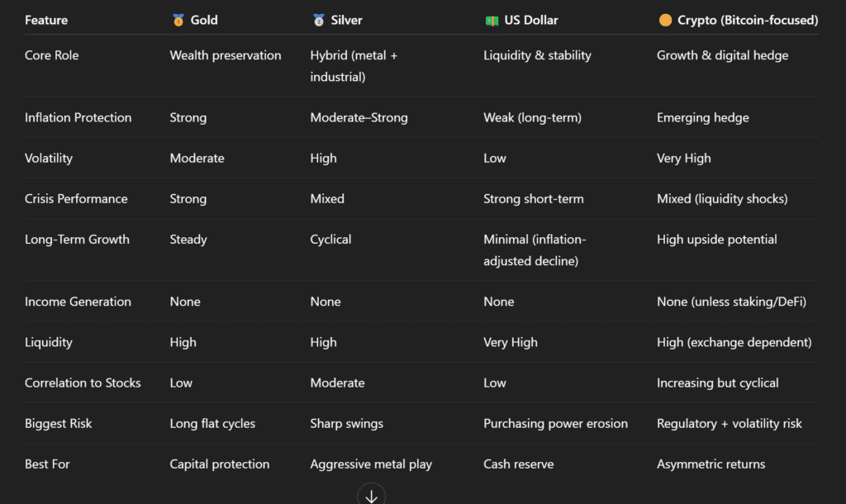Image resolution: width=846 pixels, height=504 pixels.
Task: Click the silver medal icon beside Silver
Action: point(318,20)
